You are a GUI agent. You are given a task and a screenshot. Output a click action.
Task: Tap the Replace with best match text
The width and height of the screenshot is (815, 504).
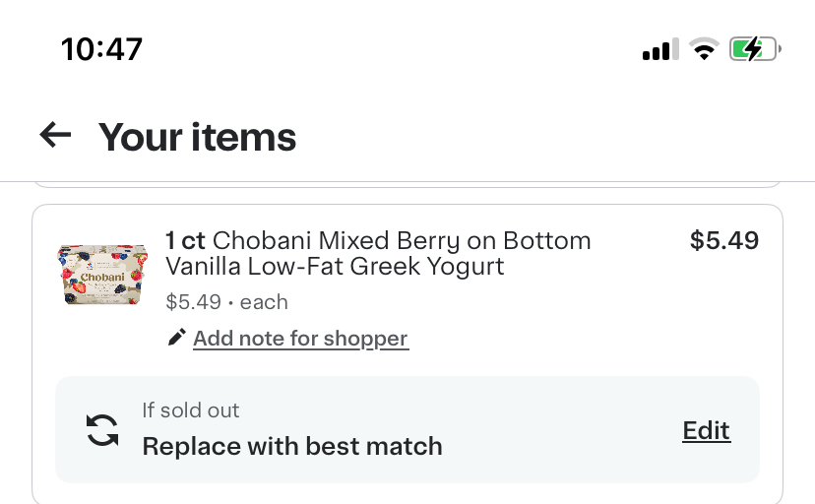click(292, 447)
